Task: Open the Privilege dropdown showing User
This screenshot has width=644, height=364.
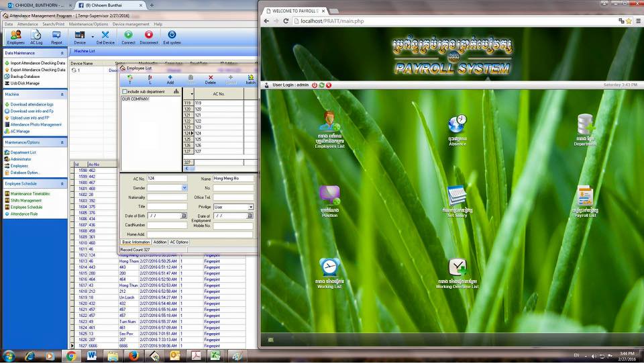Action: click(251, 207)
